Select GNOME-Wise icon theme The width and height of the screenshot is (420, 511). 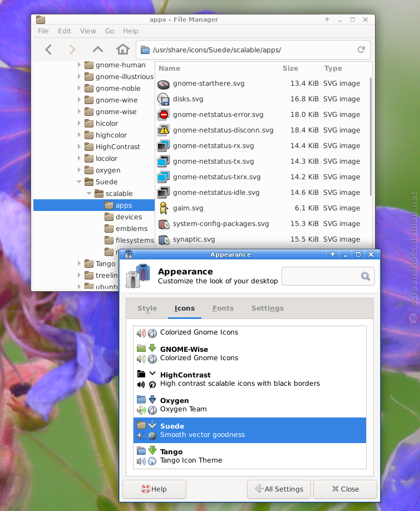tap(250, 353)
